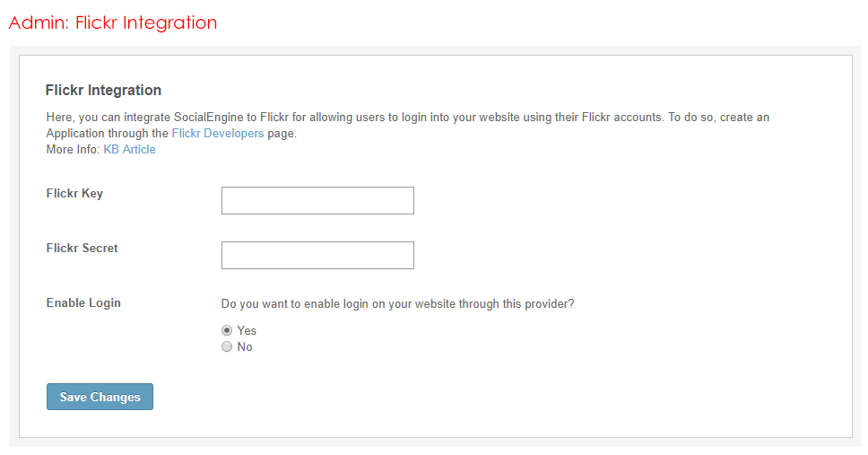The width and height of the screenshot is (868, 455).
Task: Click the red "Admin: Flickr Integration" page title
Action: (113, 22)
